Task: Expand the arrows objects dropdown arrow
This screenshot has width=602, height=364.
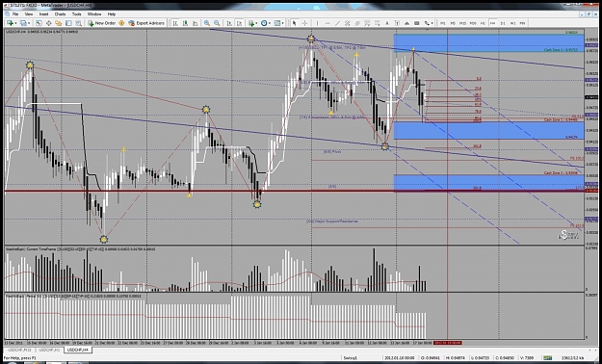Action: 432,23
